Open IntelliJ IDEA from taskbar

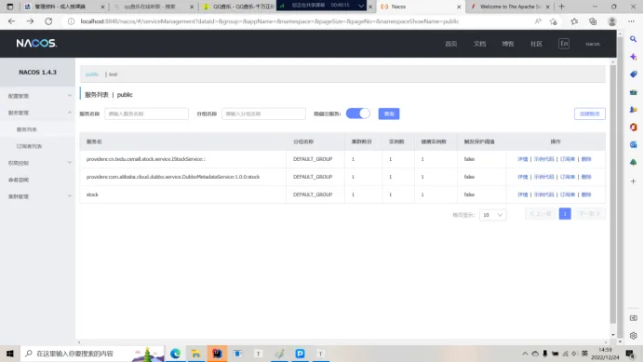pos(217,354)
